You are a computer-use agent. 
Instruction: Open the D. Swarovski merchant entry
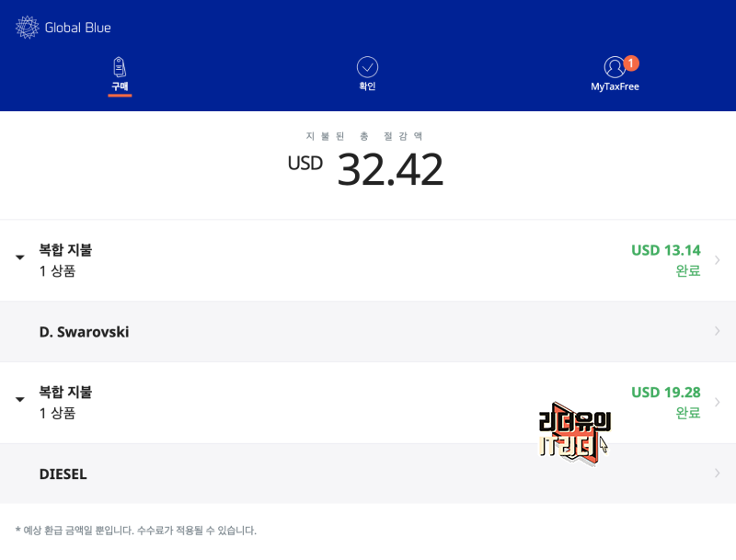368,332
